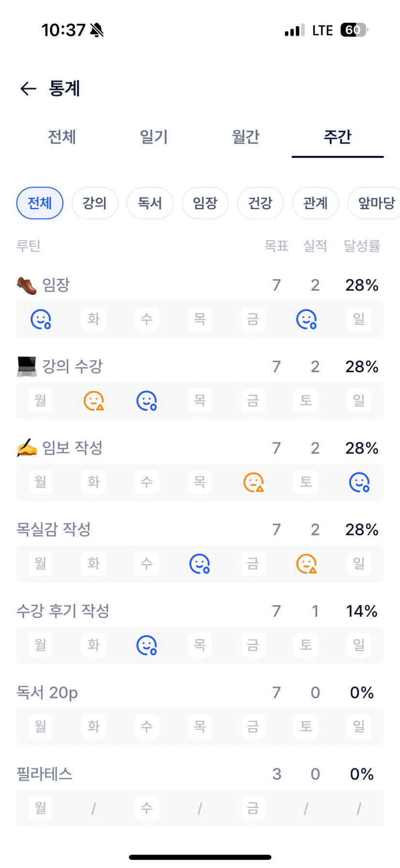Tap blue smiley on Wednesday in 강의 수강
This screenshot has height=868, width=400.
tap(147, 401)
